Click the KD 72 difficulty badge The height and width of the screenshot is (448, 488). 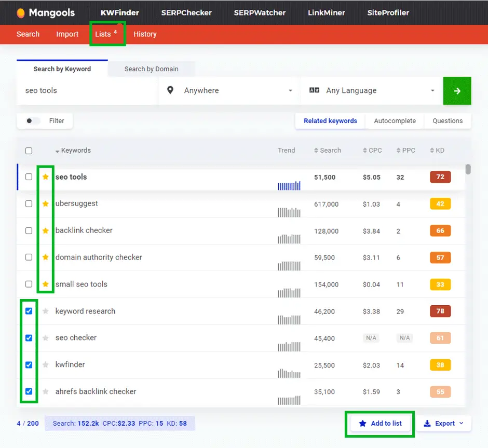pyautogui.click(x=440, y=177)
